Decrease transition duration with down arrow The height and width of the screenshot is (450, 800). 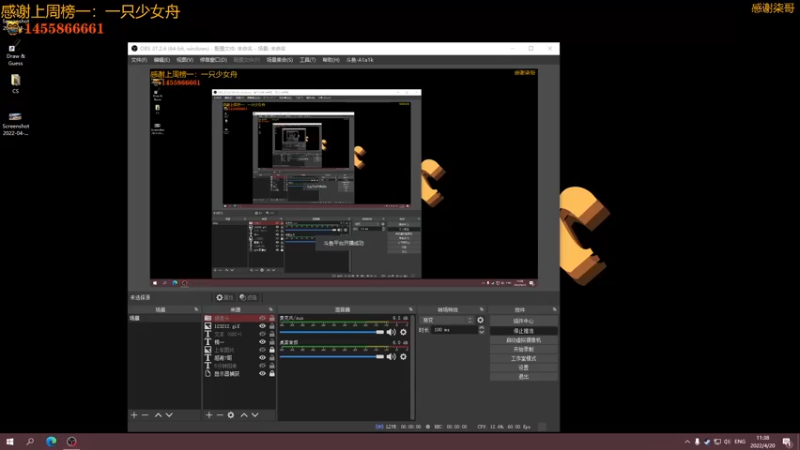[481, 333]
